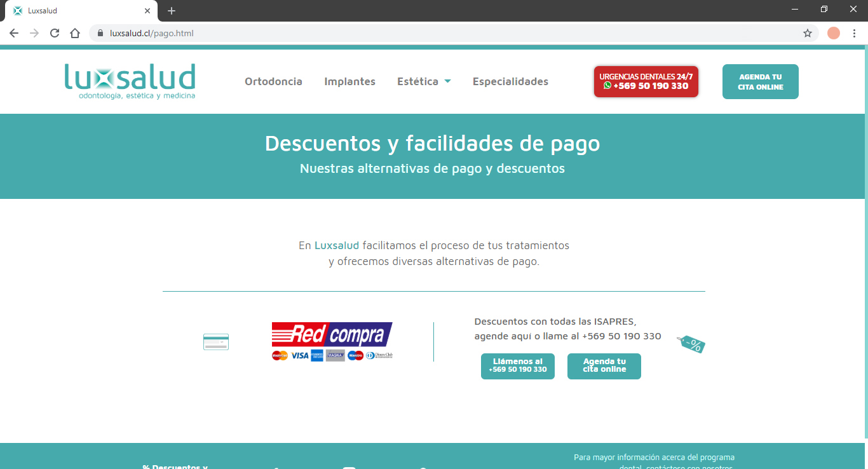Click the Luxsalud logo in the header
The width and height of the screenshot is (868, 469).
130,81
